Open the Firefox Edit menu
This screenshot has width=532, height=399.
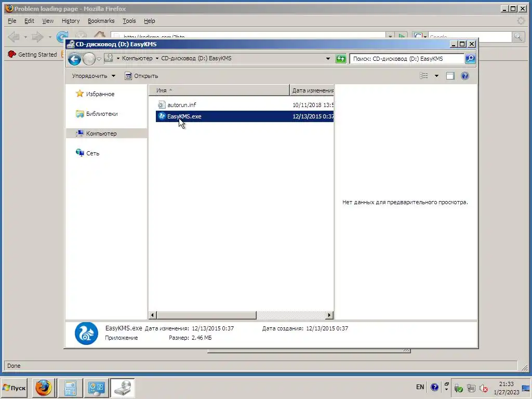click(29, 21)
